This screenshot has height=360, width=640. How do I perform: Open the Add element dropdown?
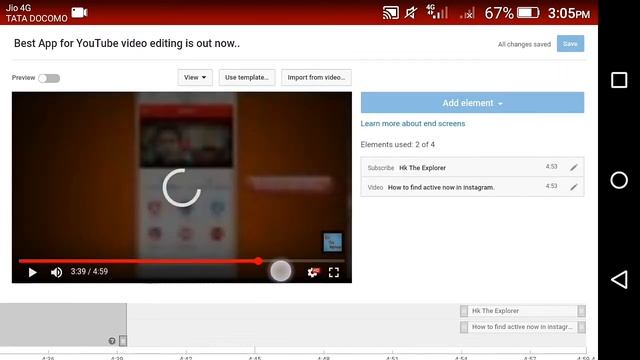pos(472,103)
